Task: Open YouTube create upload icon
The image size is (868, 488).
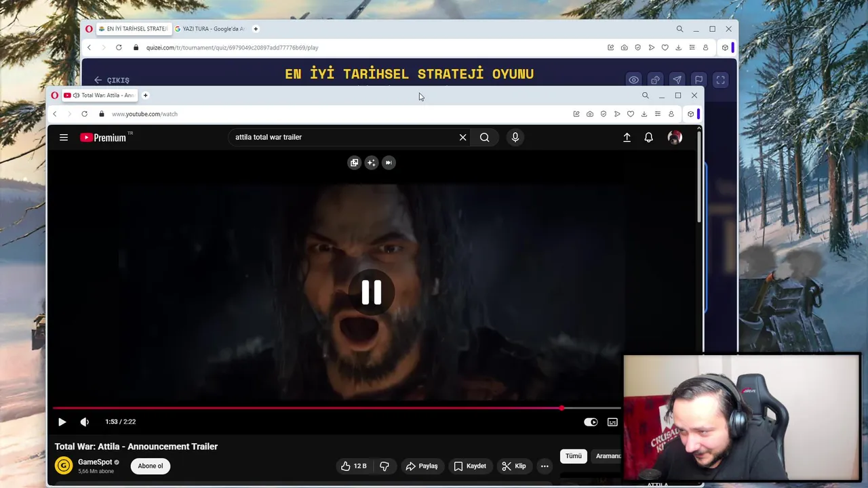Action: pos(627,138)
